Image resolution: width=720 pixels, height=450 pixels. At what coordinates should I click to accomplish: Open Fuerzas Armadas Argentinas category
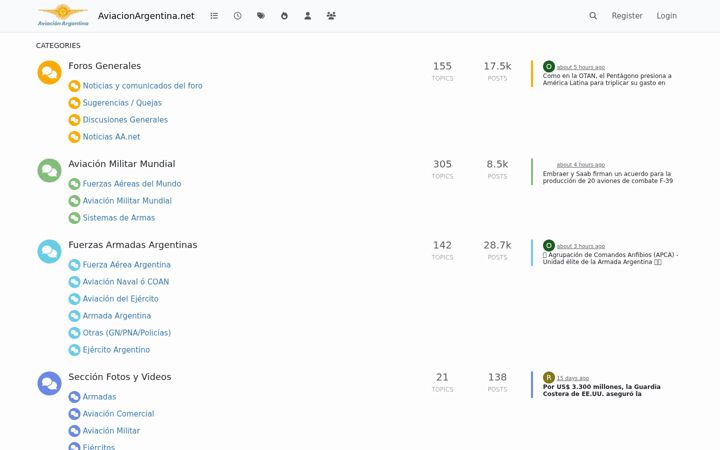(x=133, y=245)
